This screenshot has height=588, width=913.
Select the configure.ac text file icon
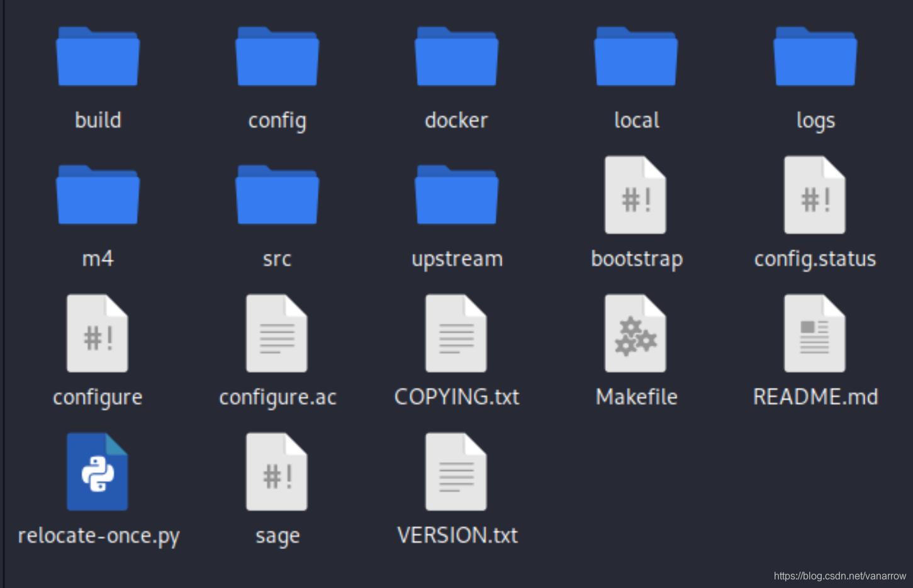pyautogui.click(x=277, y=333)
